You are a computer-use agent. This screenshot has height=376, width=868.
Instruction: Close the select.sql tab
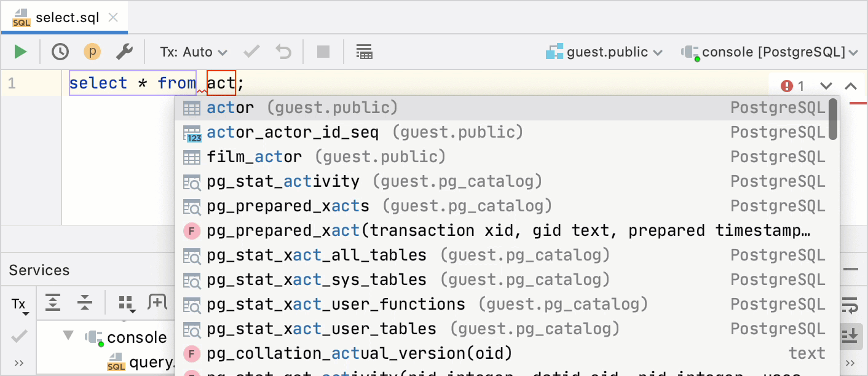[x=112, y=18]
